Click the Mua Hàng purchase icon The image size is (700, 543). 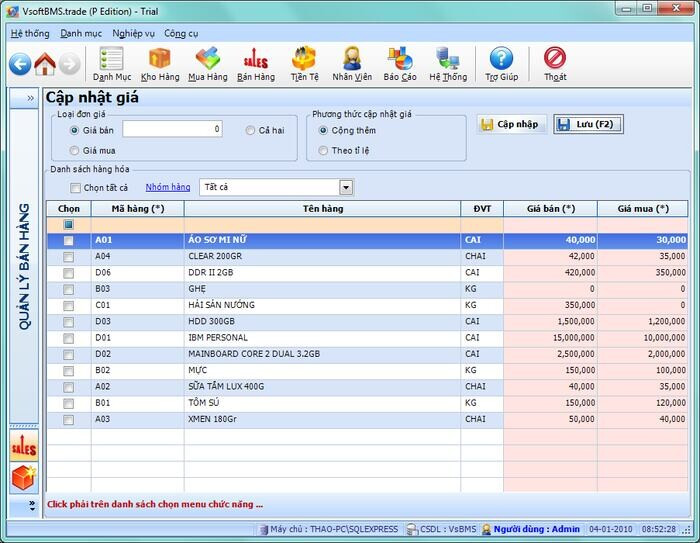[x=207, y=64]
